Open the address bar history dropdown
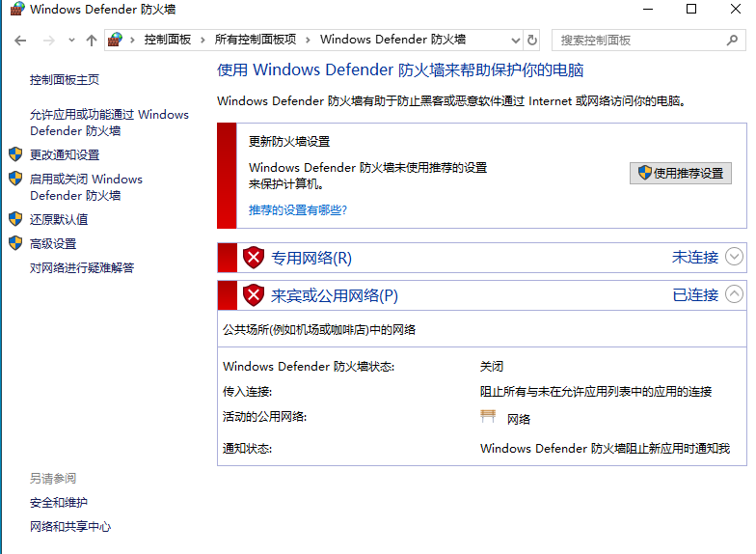The height and width of the screenshot is (554, 756). click(515, 41)
